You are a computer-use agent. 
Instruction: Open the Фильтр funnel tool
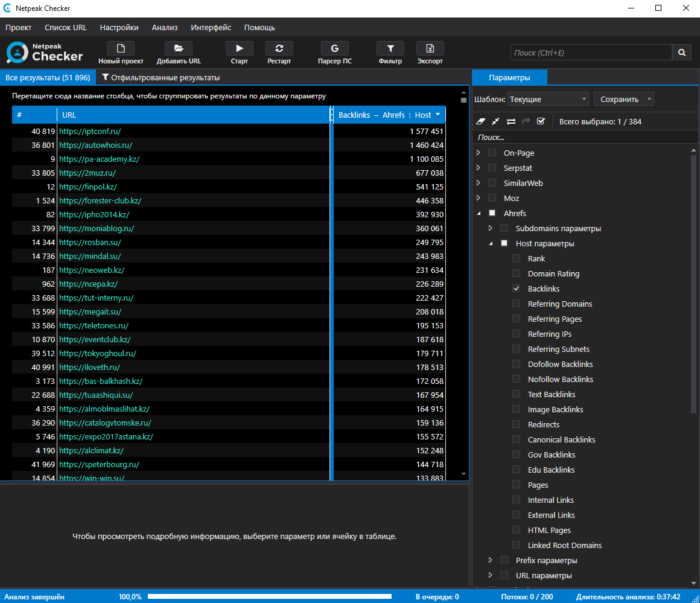click(x=390, y=53)
